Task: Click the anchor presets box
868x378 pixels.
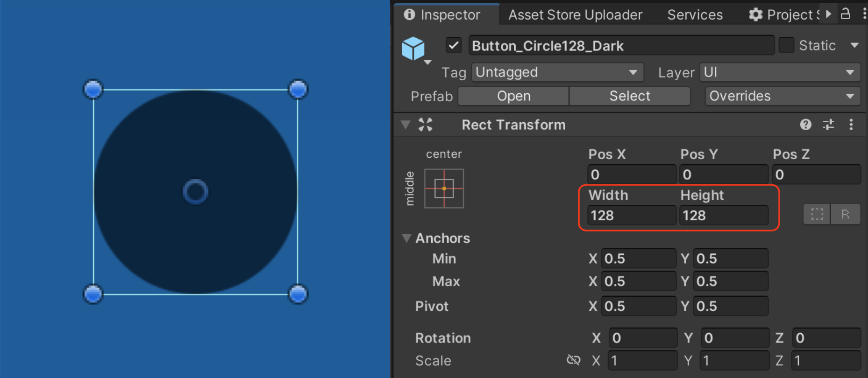Action: click(x=444, y=189)
